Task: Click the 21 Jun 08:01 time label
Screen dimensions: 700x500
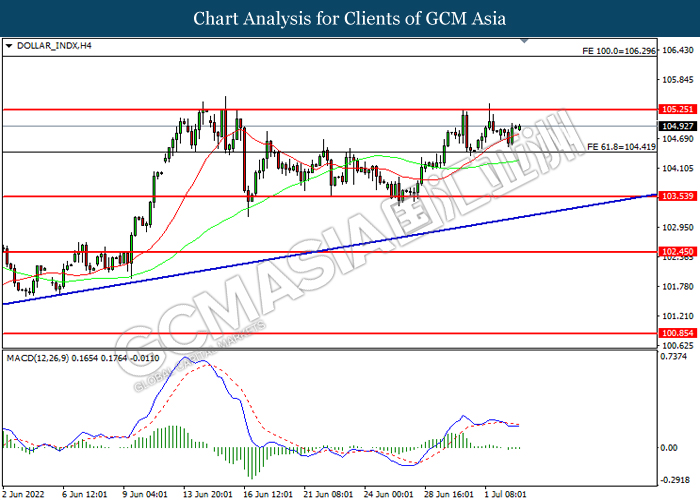Action: pyautogui.click(x=328, y=494)
